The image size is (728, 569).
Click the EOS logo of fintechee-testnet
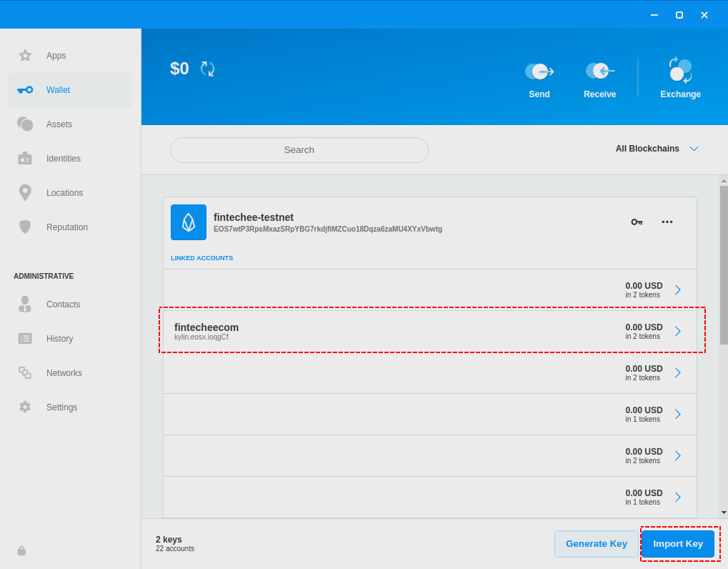tap(189, 222)
